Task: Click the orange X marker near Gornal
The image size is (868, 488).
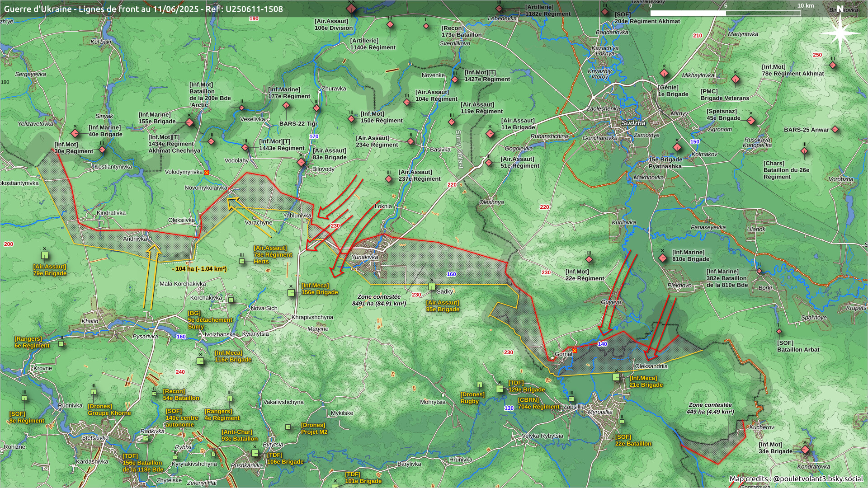Action: (575, 350)
